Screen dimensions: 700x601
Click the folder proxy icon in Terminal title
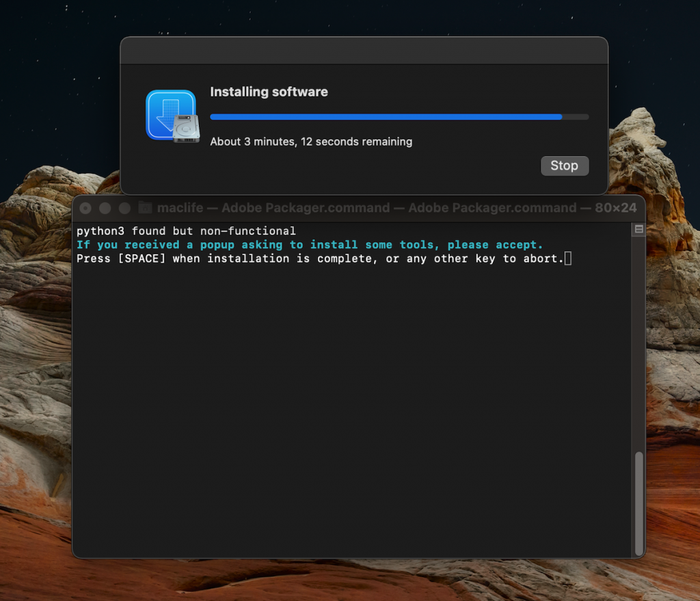coord(145,208)
